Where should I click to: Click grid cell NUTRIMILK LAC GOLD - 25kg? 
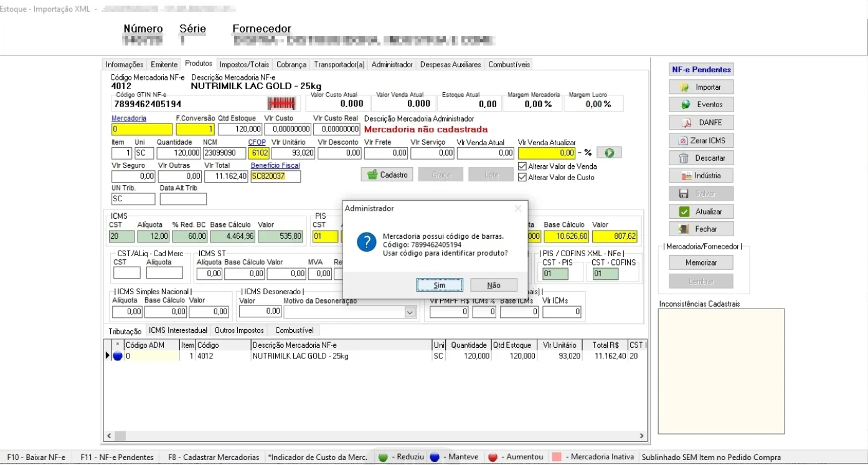(x=341, y=357)
